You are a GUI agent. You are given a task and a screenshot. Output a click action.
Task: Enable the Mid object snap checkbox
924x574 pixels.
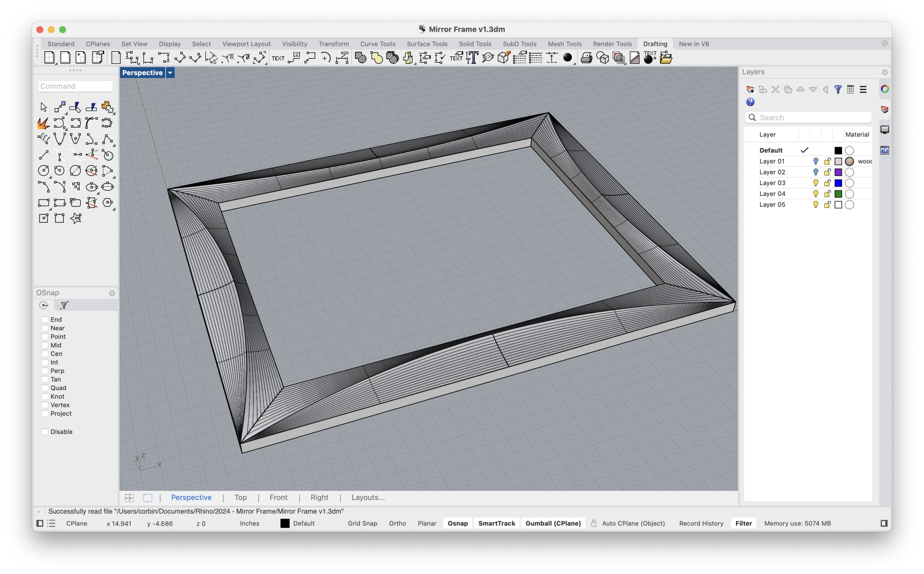45,345
